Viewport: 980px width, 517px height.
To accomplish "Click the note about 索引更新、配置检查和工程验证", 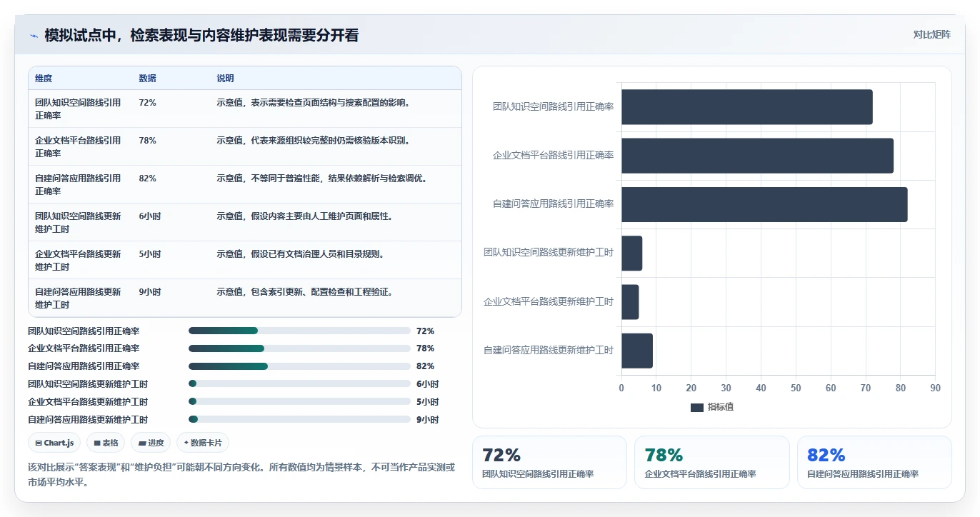I will pyautogui.click(x=305, y=292).
